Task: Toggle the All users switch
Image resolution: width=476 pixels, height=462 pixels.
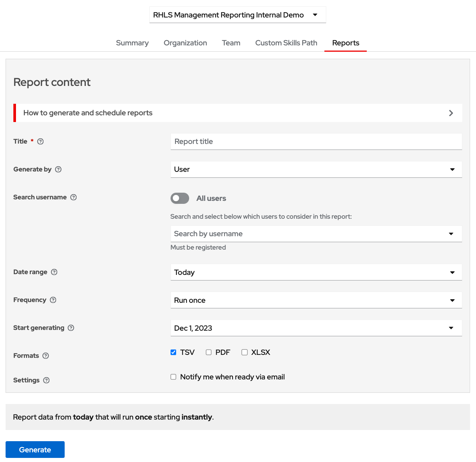Action: 179,198
